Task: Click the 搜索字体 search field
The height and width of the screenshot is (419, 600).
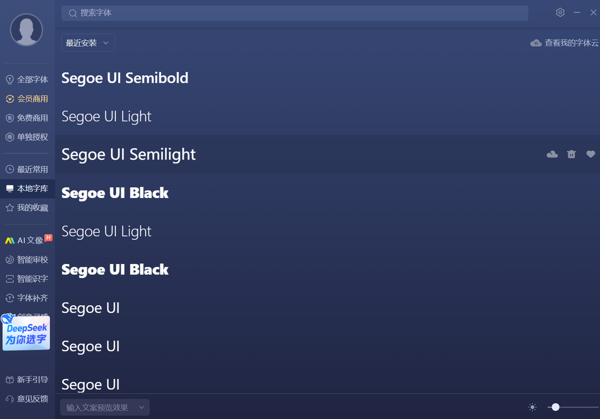Action: point(295,13)
